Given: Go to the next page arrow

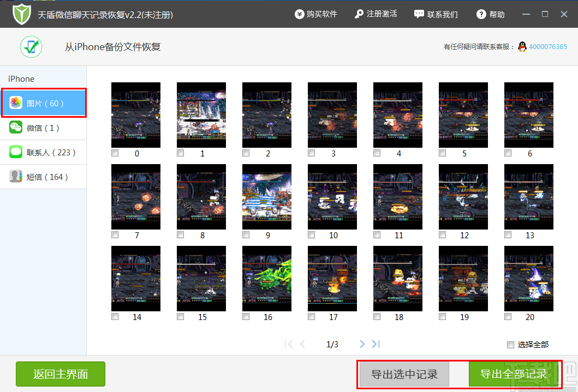Looking at the screenshot, I should click(362, 344).
